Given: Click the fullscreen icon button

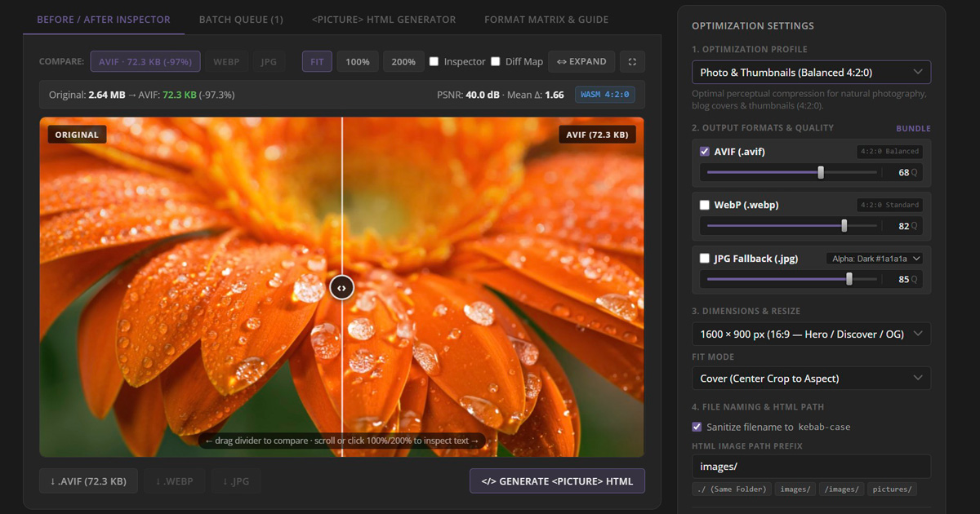Looking at the screenshot, I should coord(632,61).
